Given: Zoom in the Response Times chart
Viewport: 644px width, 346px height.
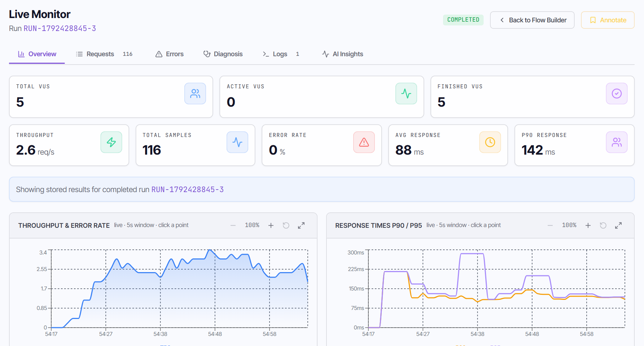Looking at the screenshot, I should 588,225.
